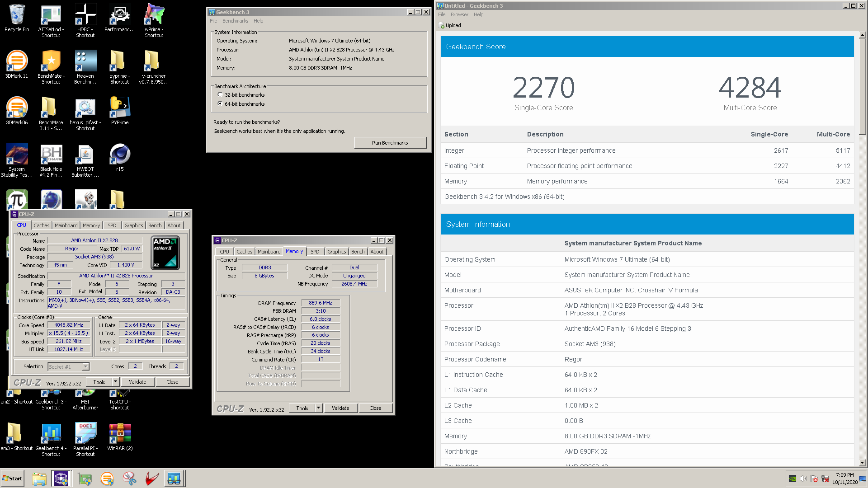Launch Heaven Benchmark icon
868x488 pixels.
point(85,67)
